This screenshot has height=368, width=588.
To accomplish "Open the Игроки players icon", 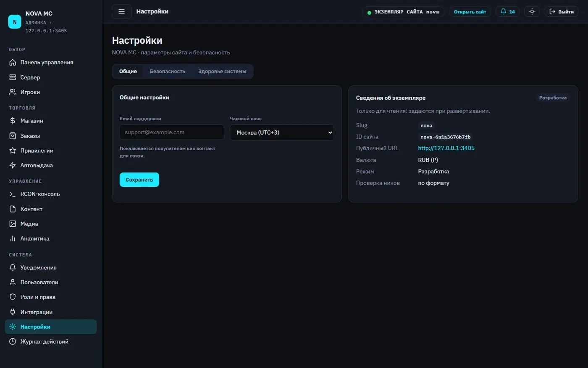I will [x=13, y=92].
